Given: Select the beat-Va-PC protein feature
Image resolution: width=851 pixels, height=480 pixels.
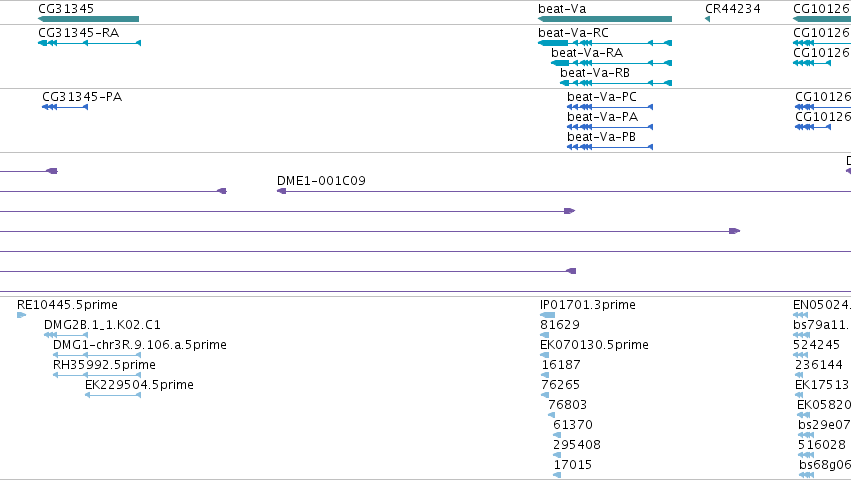Looking at the screenshot, I should pos(610,107).
